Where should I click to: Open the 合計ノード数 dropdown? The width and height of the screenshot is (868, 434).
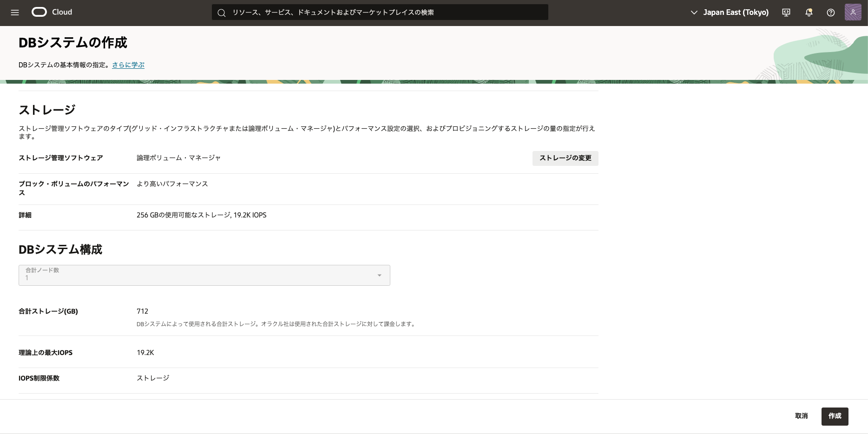point(204,275)
